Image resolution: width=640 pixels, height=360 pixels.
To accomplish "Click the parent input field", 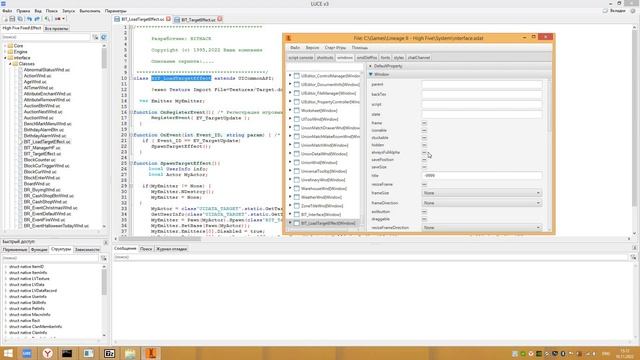I will point(482,84).
